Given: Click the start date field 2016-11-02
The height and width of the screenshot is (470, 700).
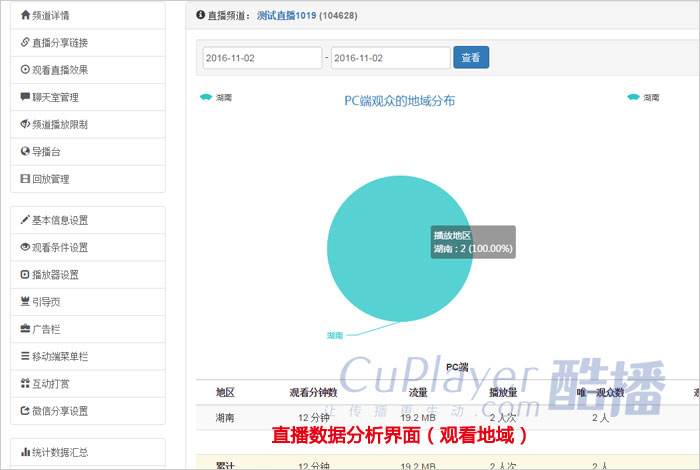Looking at the screenshot, I should (x=262, y=58).
